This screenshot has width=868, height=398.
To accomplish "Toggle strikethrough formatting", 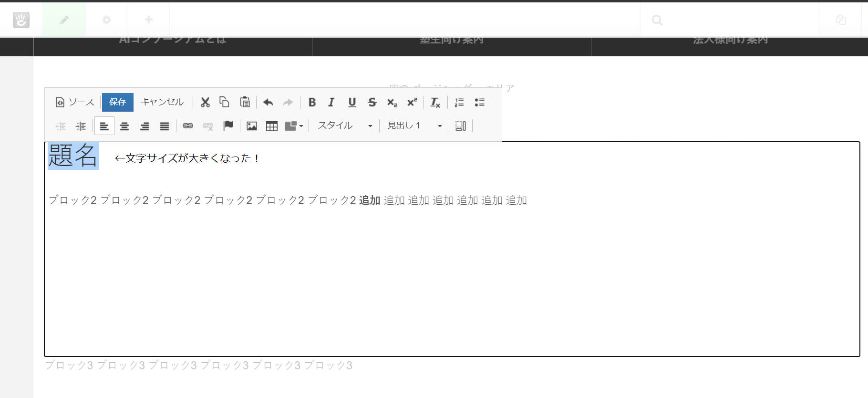I will click(x=372, y=102).
